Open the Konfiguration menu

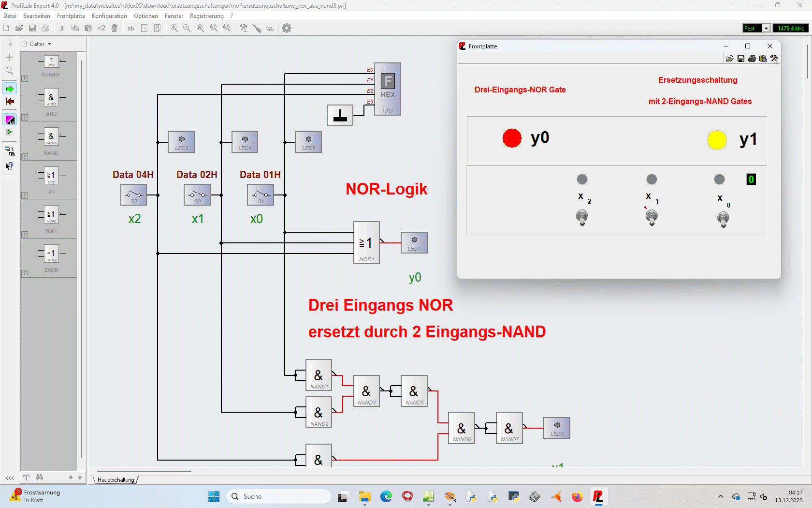coord(109,16)
